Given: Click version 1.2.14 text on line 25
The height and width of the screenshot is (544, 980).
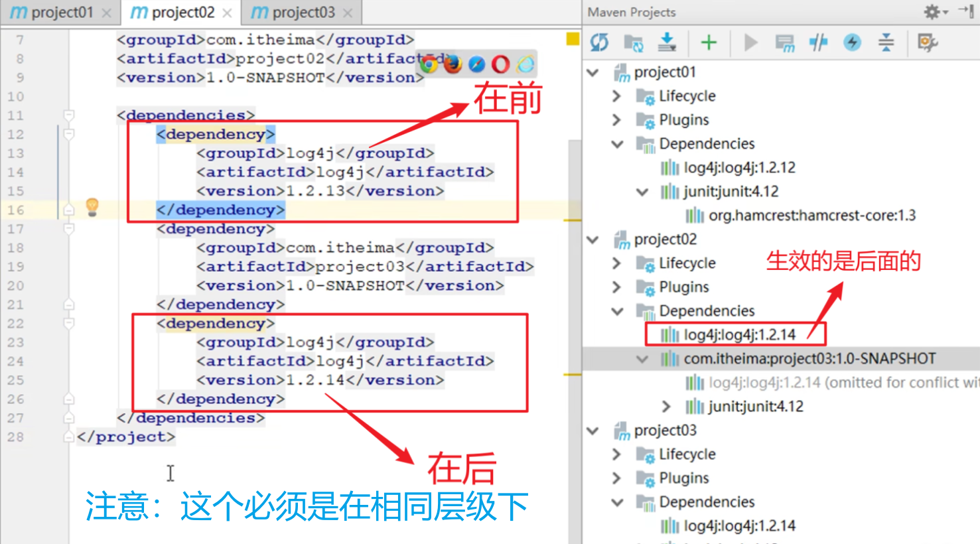Looking at the screenshot, I should pos(316,380).
